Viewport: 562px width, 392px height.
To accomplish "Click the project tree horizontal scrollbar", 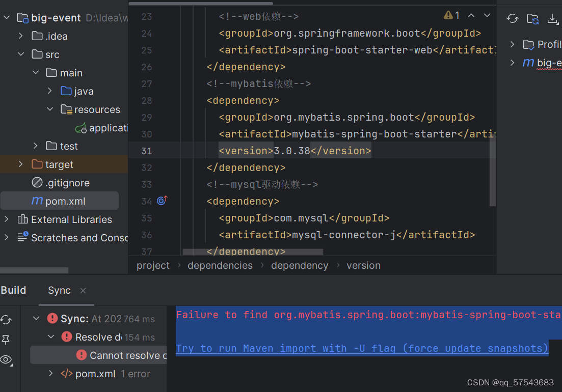I will (x=34, y=270).
